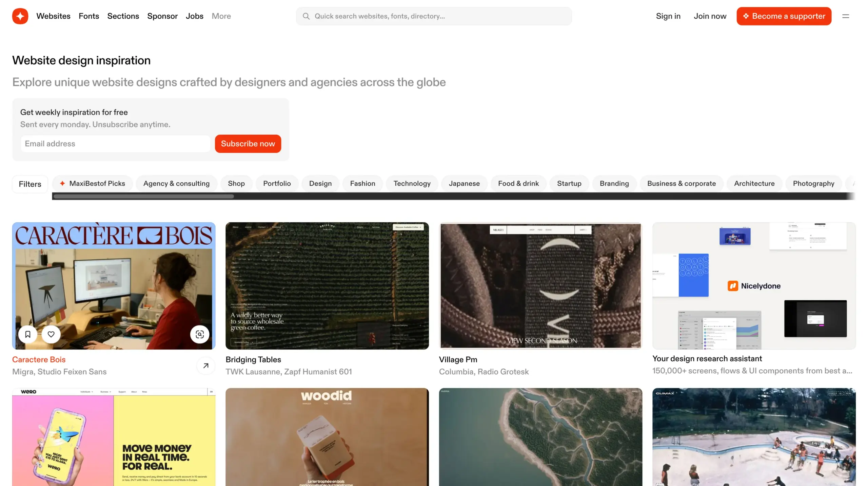Enable the Architecture filter
The width and height of the screenshot is (868, 486).
click(754, 183)
